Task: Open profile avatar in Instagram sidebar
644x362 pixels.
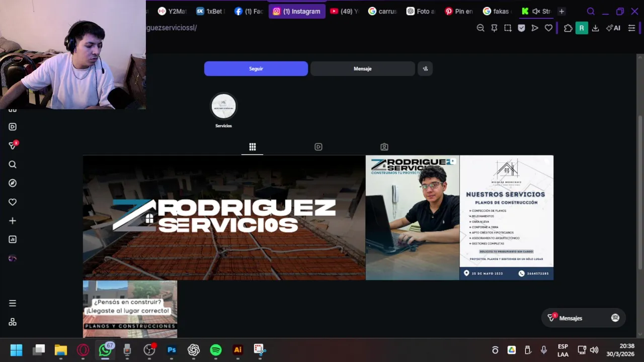Action: (x=13, y=258)
